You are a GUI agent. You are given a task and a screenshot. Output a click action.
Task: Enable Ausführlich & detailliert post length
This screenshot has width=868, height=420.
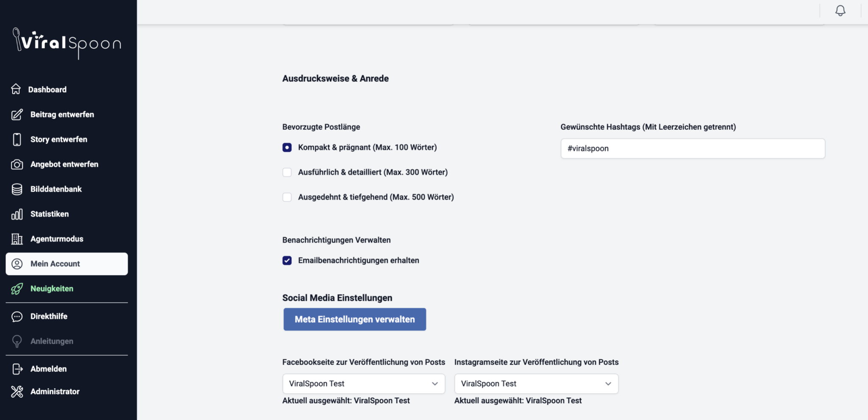(287, 172)
